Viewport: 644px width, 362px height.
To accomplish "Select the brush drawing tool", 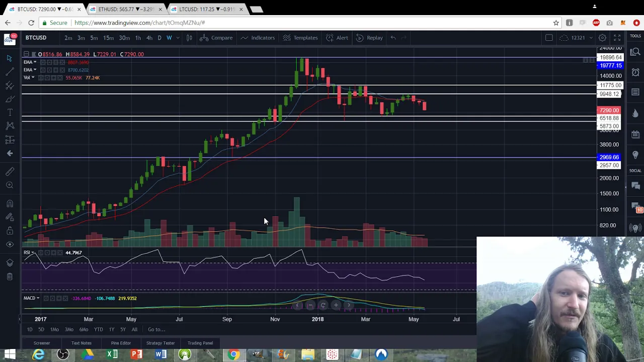I will [x=9, y=99].
